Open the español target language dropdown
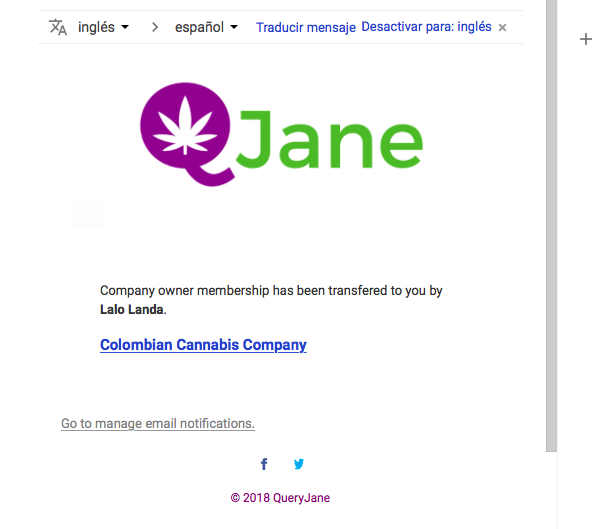This screenshot has height=529, width=606. (x=206, y=27)
